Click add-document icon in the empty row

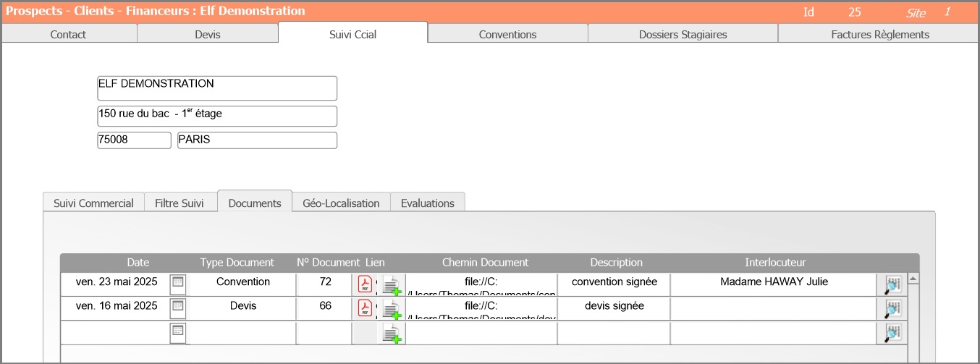[x=392, y=334]
